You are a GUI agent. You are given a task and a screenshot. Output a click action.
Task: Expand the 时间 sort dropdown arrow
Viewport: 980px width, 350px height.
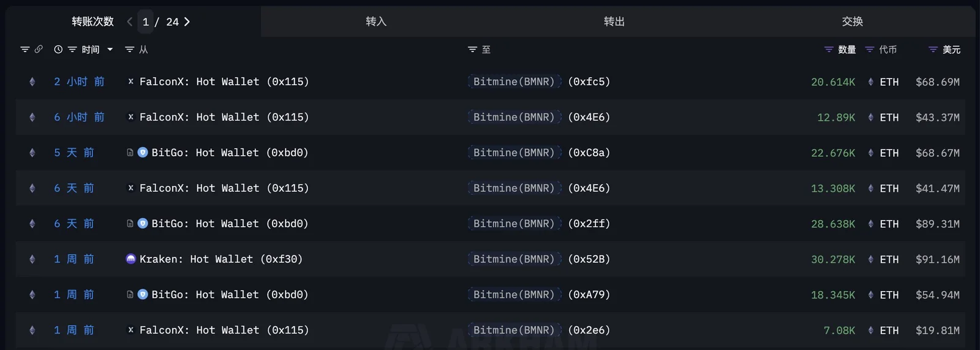110,50
